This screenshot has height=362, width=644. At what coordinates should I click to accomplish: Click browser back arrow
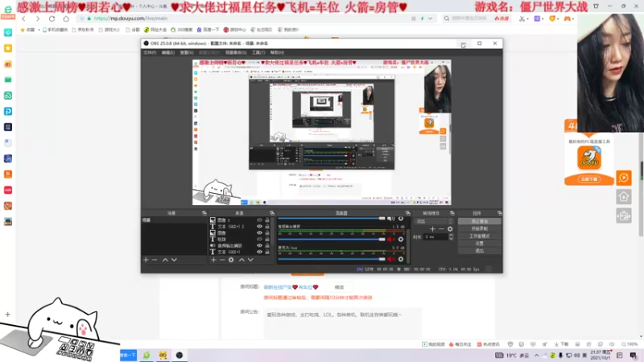pyautogui.click(x=24, y=19)
